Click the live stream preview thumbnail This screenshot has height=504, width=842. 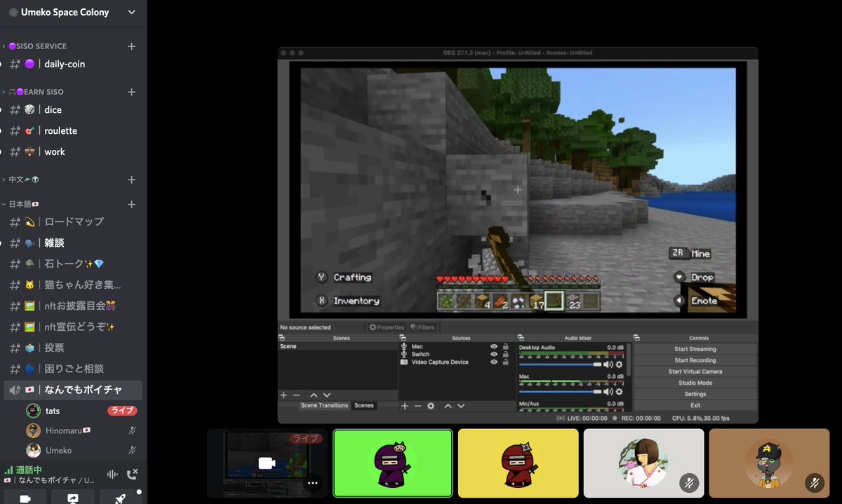[x=267, y=463]
